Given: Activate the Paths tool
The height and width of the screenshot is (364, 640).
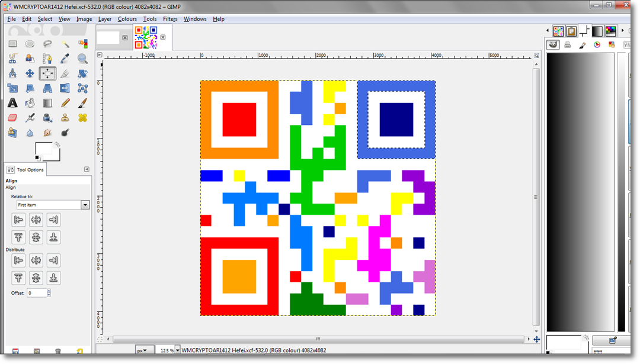Looking at the screenshot, I should click(47, 59).
